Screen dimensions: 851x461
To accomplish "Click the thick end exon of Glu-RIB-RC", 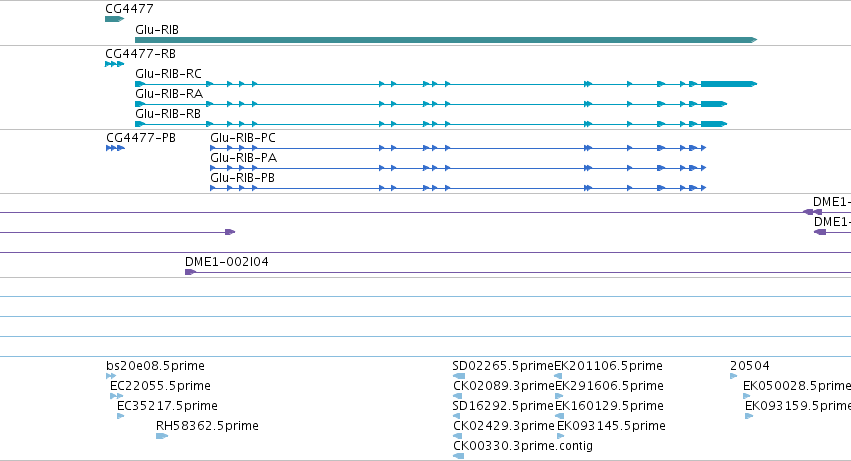I will pos(728,84).
